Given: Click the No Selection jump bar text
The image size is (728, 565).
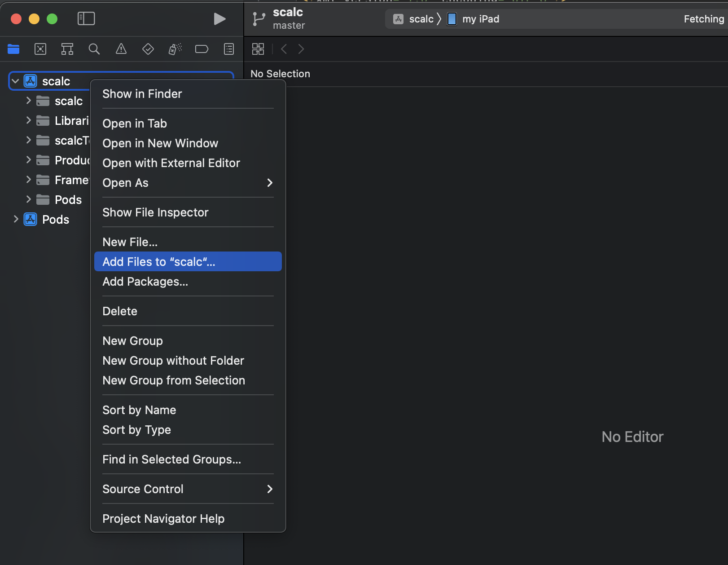Looking at the screenshot, I should (x=280, y=74).
